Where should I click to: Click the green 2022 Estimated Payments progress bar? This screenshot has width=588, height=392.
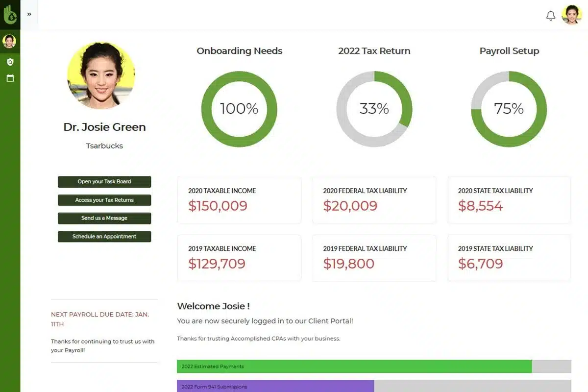click(354, 367)
